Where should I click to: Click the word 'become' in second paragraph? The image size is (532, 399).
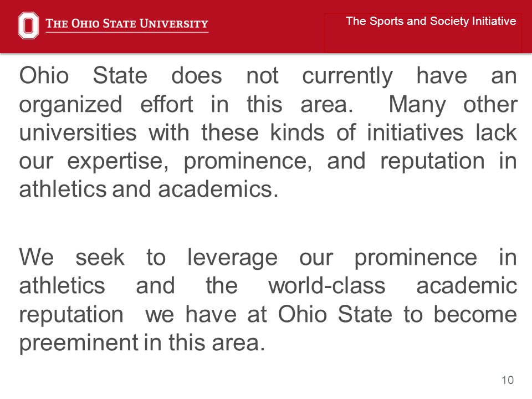pos(475,314)
